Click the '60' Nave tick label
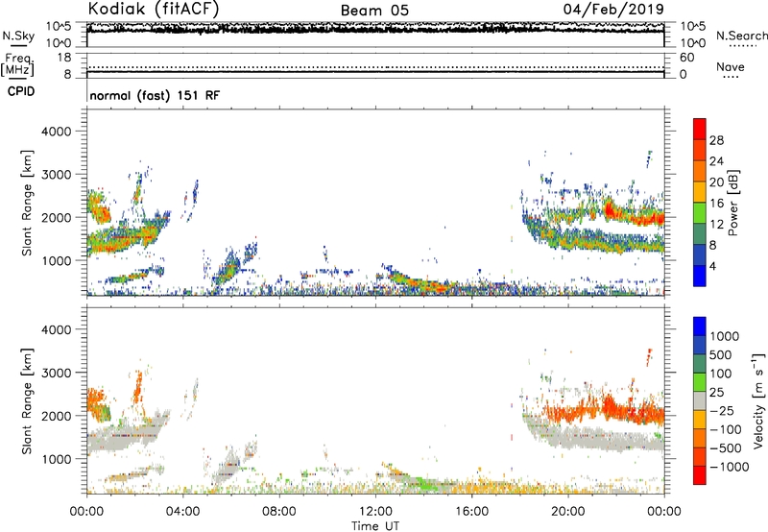Viewport: 768px width, 532px height. point(686,58)
